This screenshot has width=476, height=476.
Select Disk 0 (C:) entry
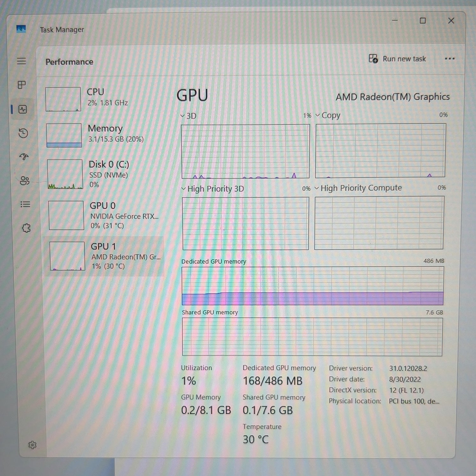click(x=105, y=174)
